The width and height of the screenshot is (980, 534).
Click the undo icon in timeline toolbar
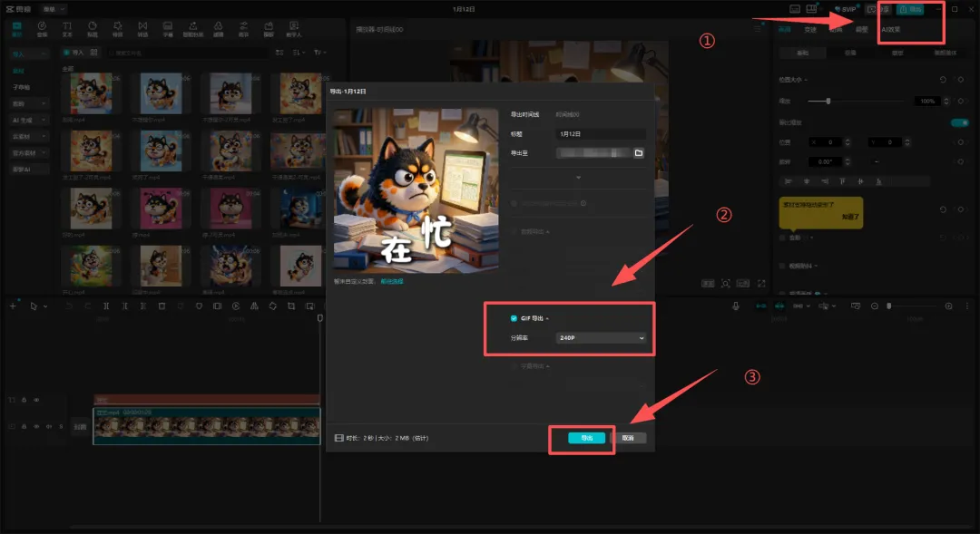[x=69, y=306]
